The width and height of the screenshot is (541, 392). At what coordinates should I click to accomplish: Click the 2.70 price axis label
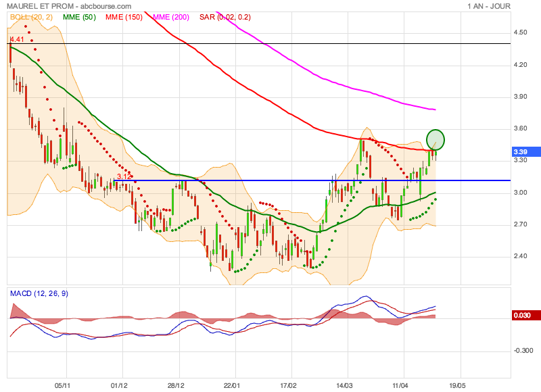pyautogui.click(x=520, y=224)
